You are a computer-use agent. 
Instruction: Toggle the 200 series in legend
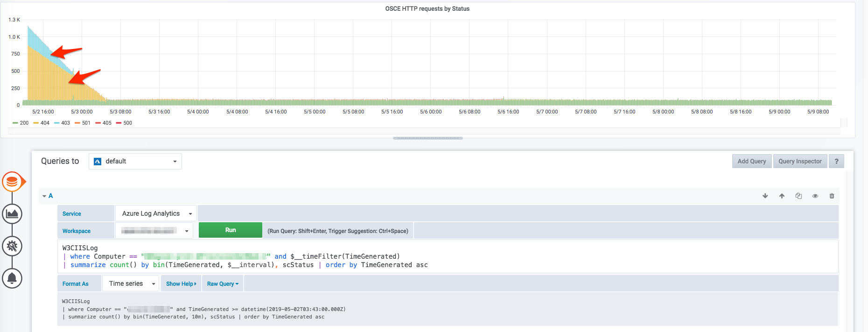[x=21, y=123]
